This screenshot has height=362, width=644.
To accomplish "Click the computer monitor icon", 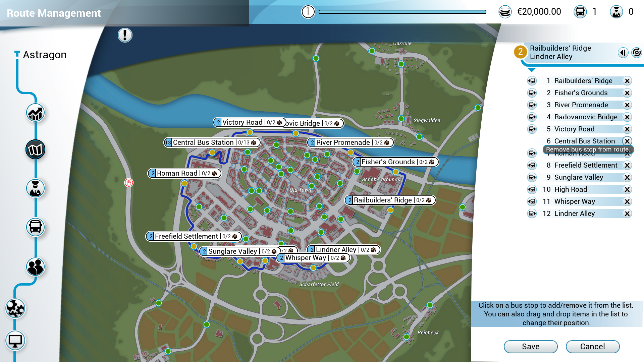I will [x=15, y=341].
